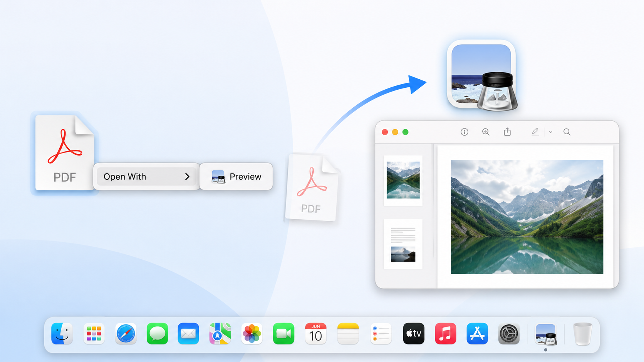Click the Zoom In magnifier in Preview toolbar
Screen dimensions: 644x362
(486, 132)
